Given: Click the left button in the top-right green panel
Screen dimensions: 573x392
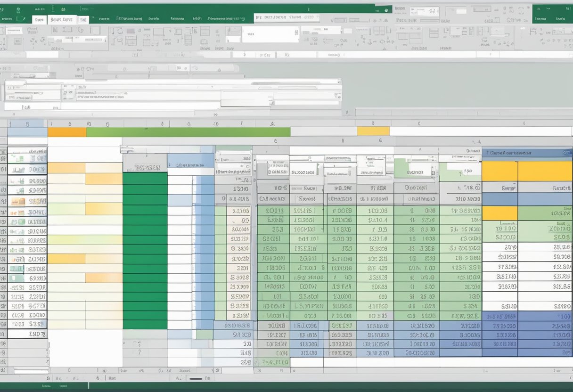Looking at the screenshot, I should (x=541, y=19).
